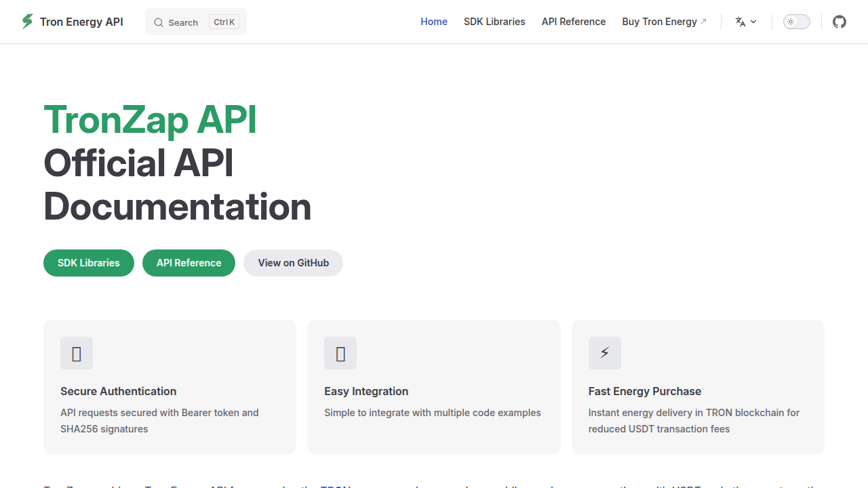Click the Tron Energy API site title
This screenshot has width=868, height=488.
81,22
